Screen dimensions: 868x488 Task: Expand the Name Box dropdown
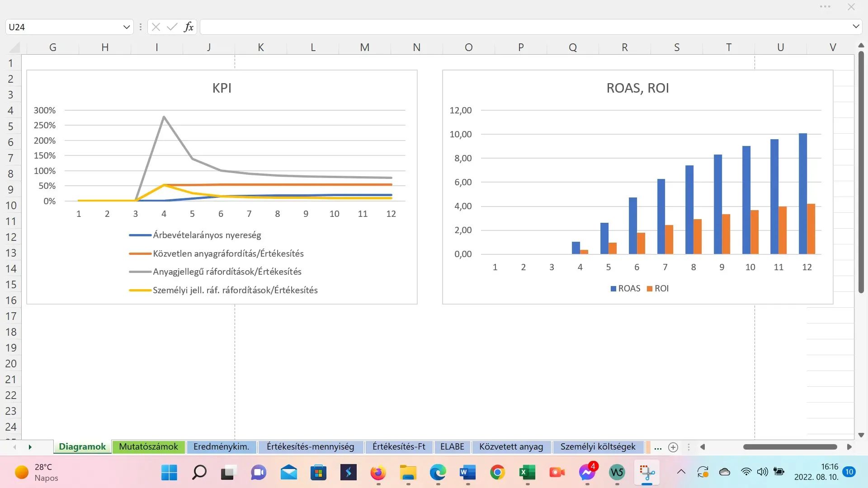126,27
